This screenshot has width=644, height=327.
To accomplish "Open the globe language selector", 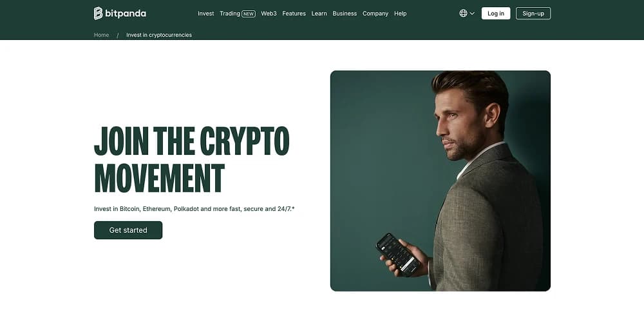I will pos(463,13).
